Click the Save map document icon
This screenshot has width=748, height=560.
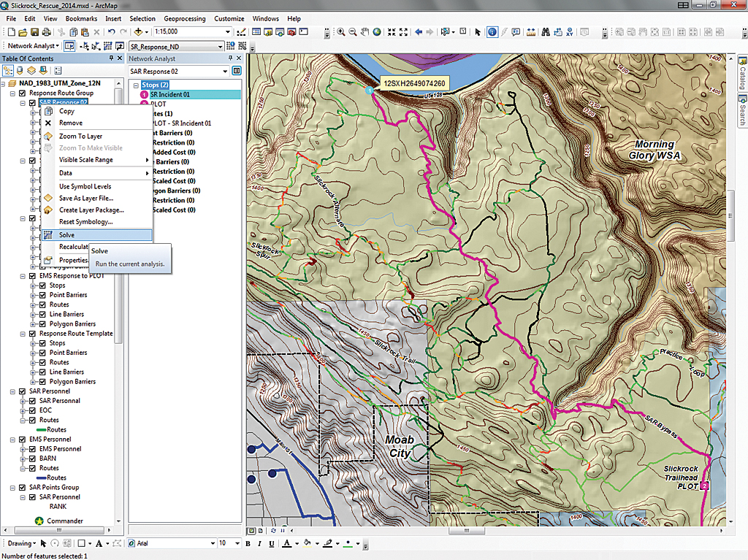(x=34, y=32)
